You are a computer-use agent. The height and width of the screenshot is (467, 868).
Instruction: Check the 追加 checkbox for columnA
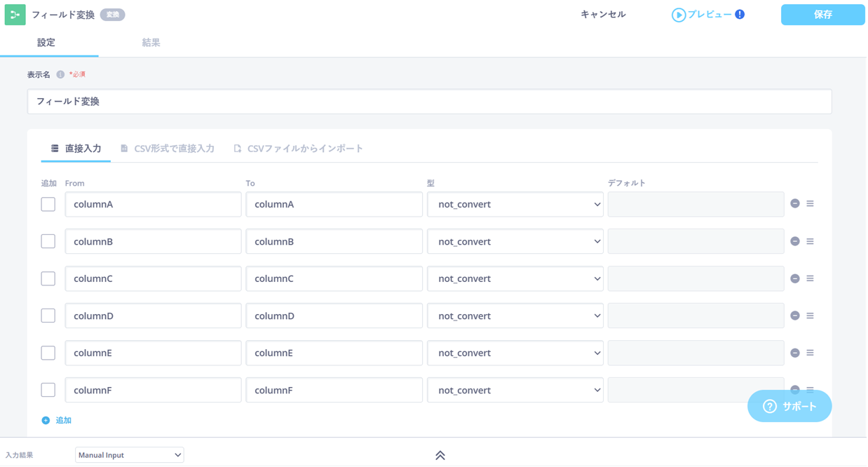click(48, 204)
